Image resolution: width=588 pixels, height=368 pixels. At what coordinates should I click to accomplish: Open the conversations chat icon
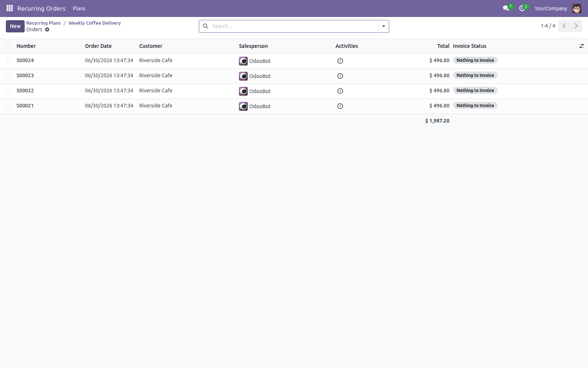pyautogui.click(x=506, y=8)
